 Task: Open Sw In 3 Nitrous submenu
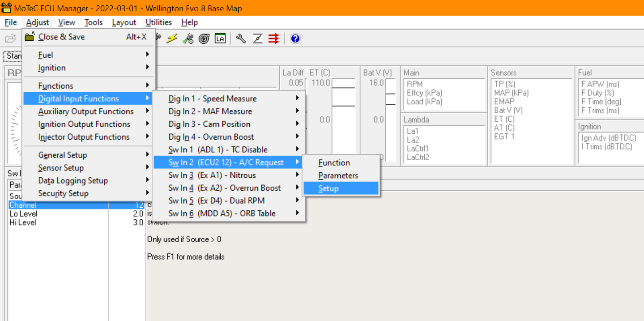point(229,175)
